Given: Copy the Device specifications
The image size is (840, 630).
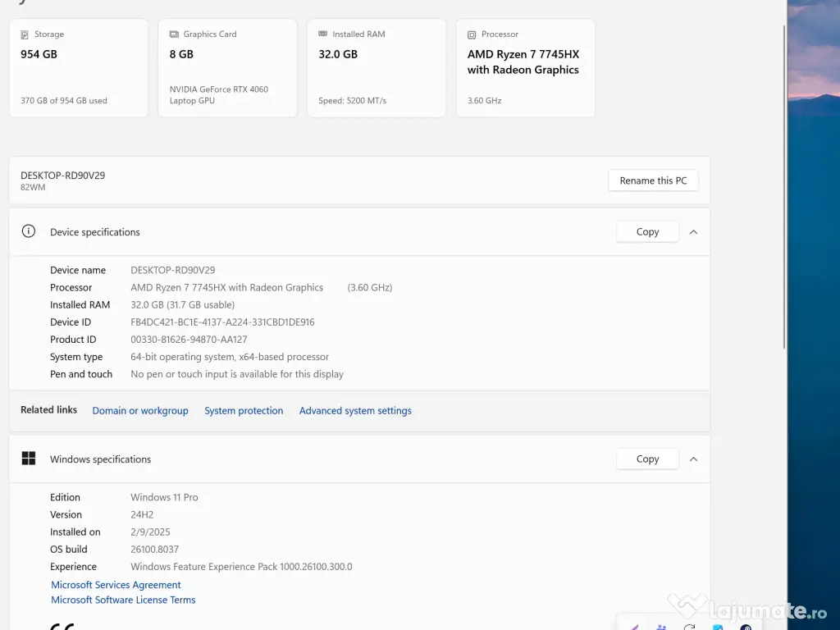Looking at the screenshot, I should click(x=647, y=232).
